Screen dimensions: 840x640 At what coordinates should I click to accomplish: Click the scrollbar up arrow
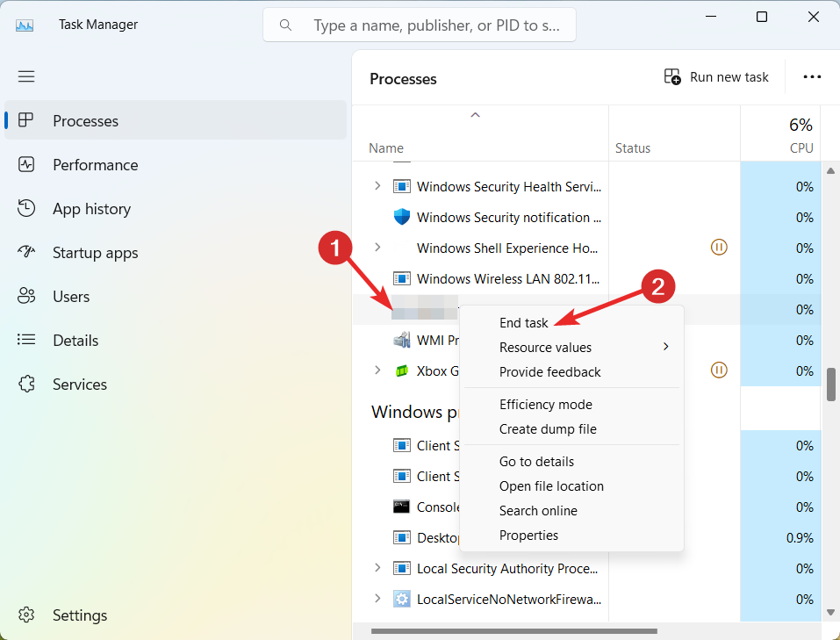830,171
